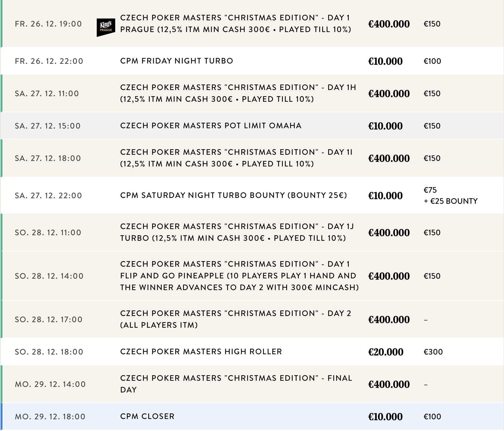Viewport: 504px width, 431px height.
Task: Click the SA. 27. 12. 15:00 date
Action: [48, 126]
